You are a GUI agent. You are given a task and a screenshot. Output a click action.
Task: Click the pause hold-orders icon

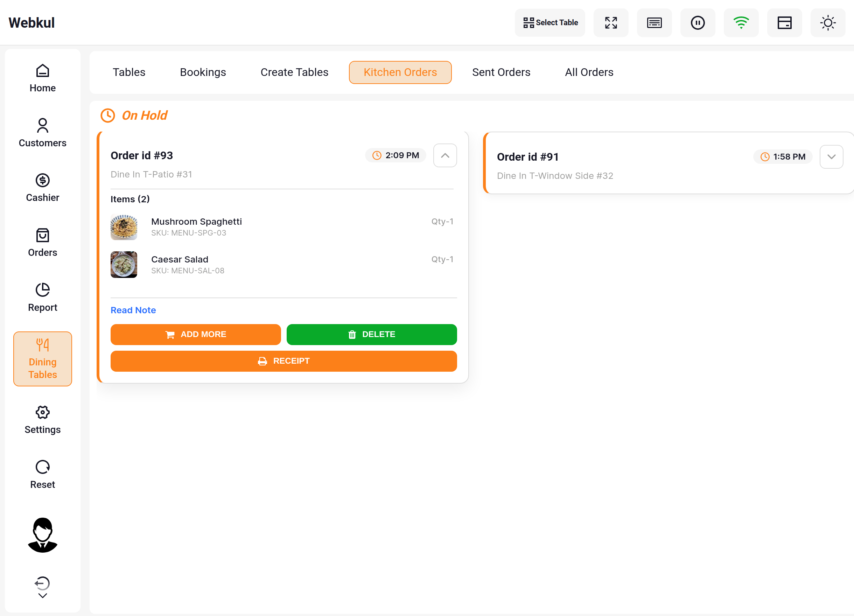(x=698, y=23)
